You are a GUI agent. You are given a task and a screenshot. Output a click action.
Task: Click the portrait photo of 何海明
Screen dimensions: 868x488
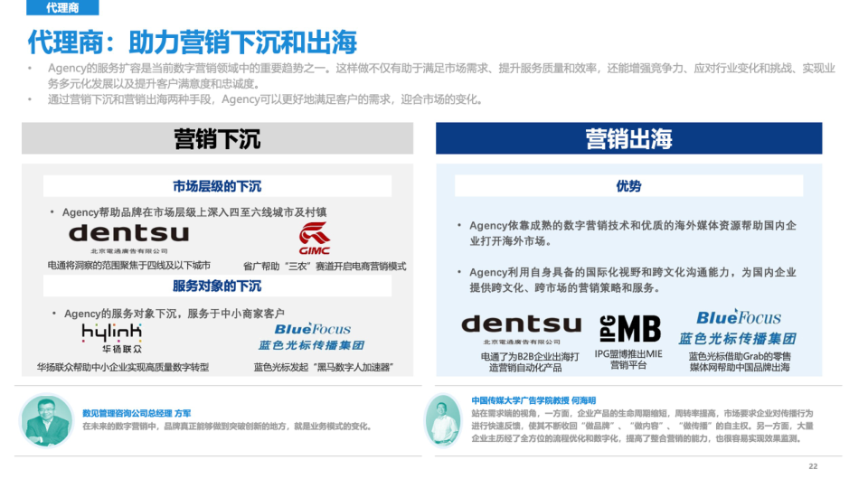tap(443, 420)
